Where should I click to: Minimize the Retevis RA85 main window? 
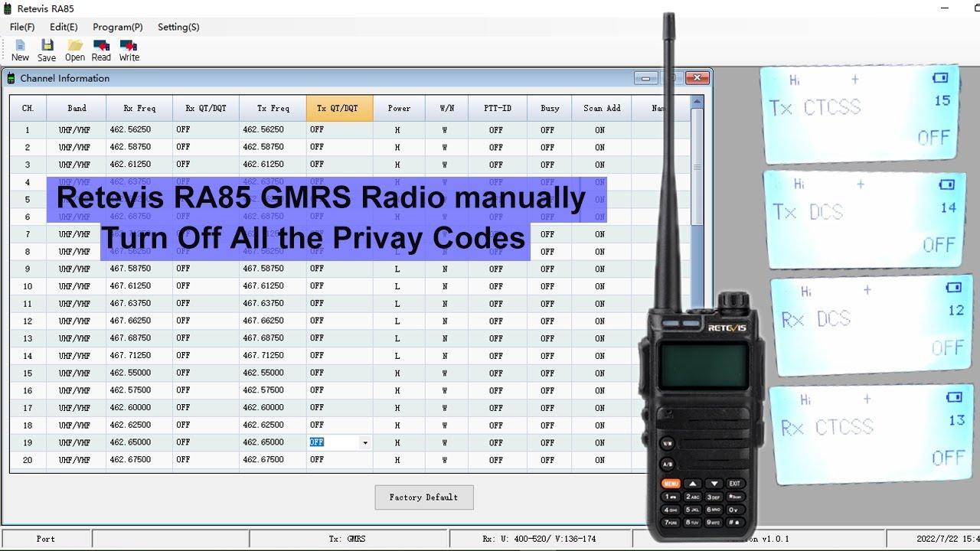946,8
